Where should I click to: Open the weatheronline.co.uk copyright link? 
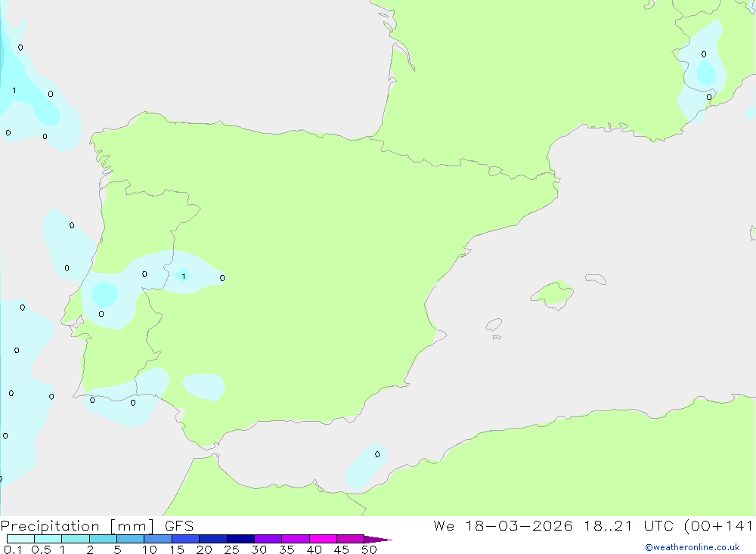pos(692,547)
